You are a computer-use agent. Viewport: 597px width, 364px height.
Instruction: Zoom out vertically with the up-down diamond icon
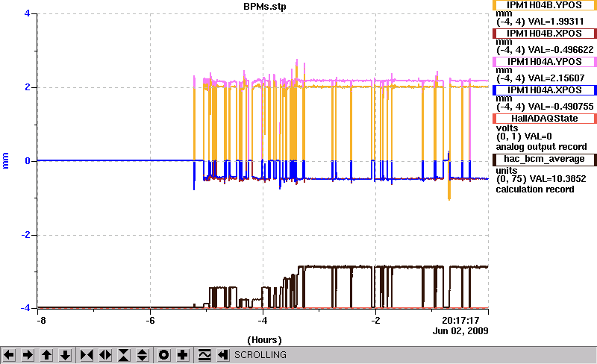pos(142,355)
